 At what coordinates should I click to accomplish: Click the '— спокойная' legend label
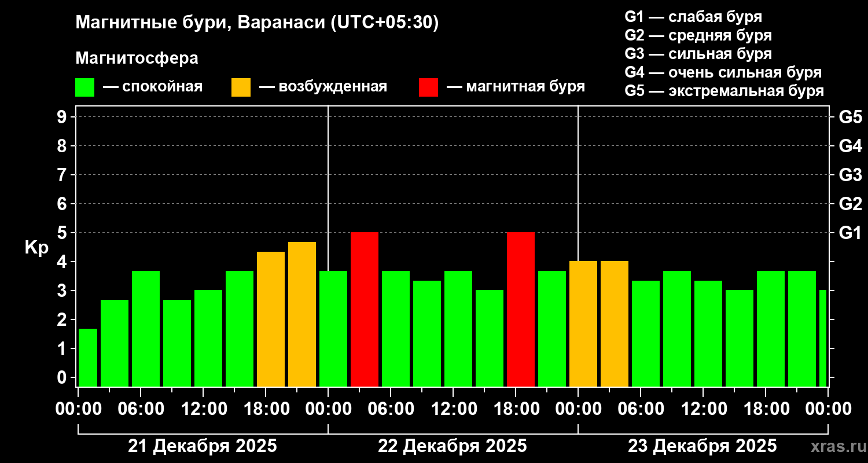tap(153, 87)
